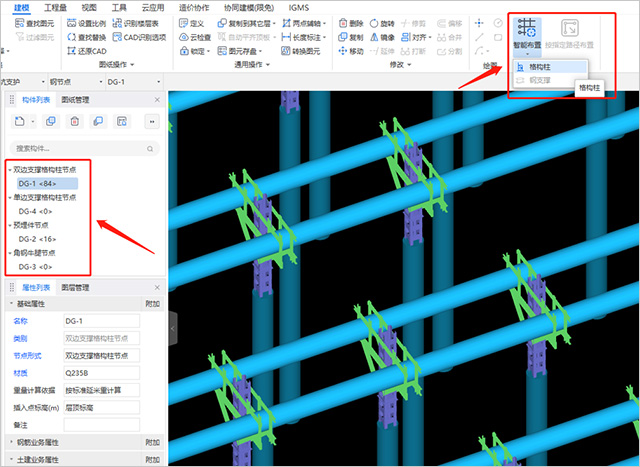Screen dimensions: 640x467
Task: Activate the 镜像 mirror tool
Action: tap(382, 37)
